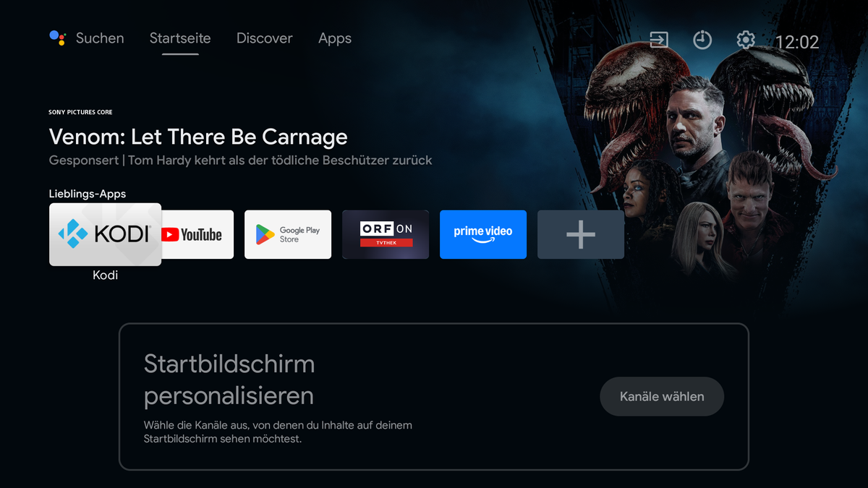Open the settings gear
Image resolution: width=868 pixels, height=488 pixels.
(x=745, y=40)
